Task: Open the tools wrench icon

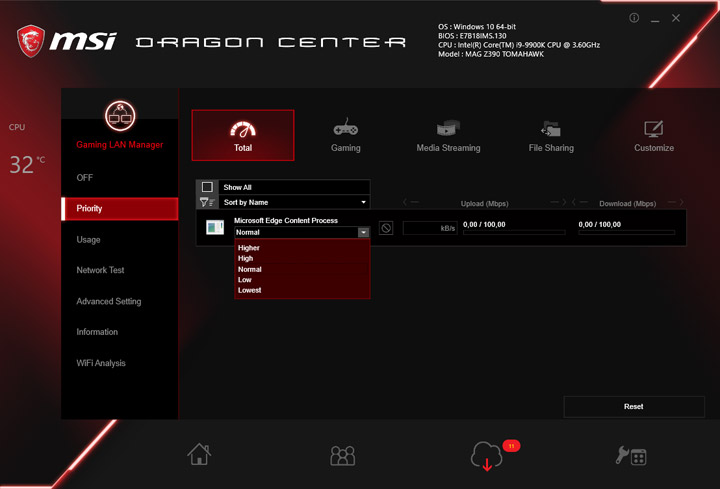Action: click(x=631, y=455)
